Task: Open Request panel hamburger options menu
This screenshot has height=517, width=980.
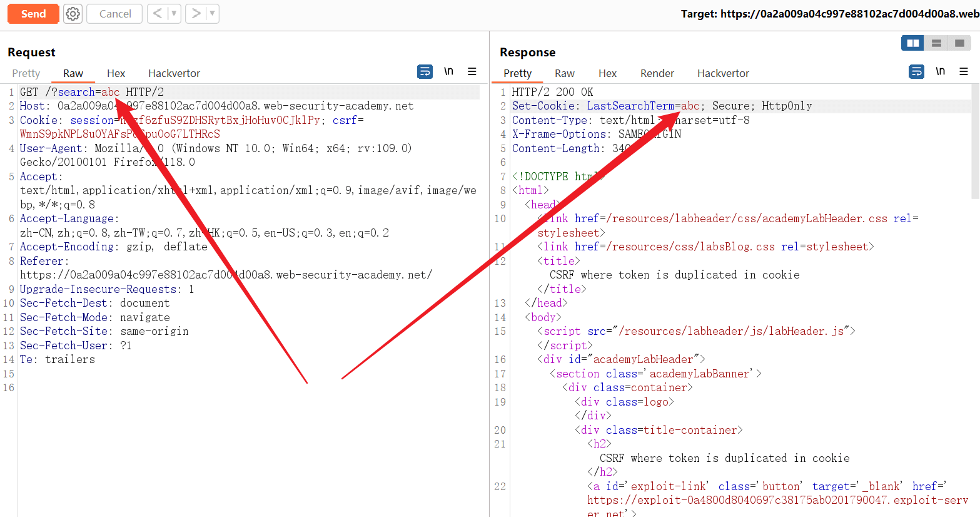Action: point(472,71)
